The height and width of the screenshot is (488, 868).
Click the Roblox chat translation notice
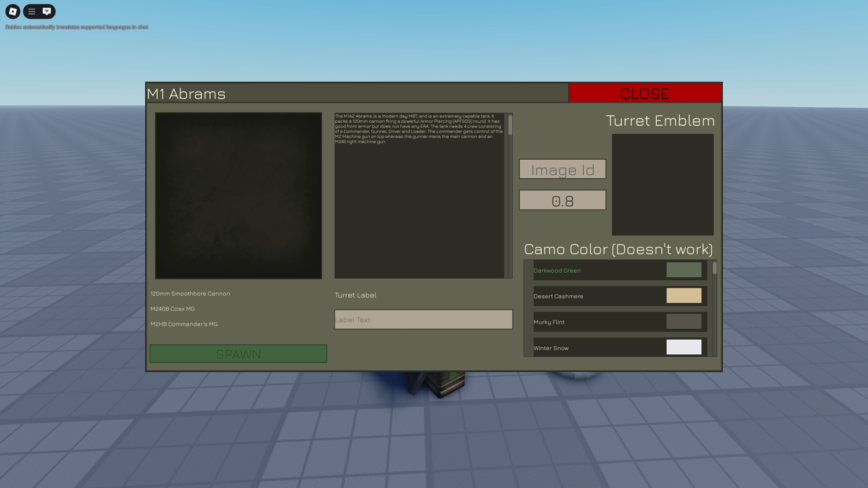77,27
